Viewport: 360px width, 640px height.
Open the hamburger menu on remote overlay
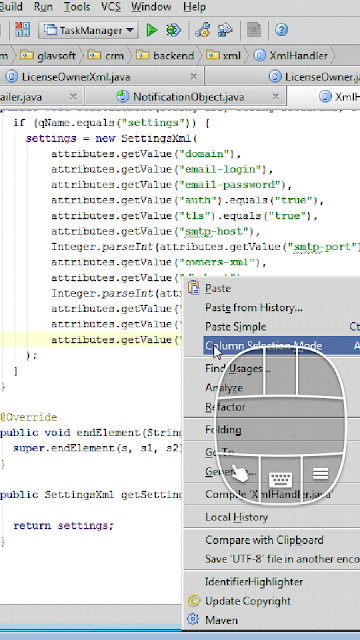(x=320, y=473)
